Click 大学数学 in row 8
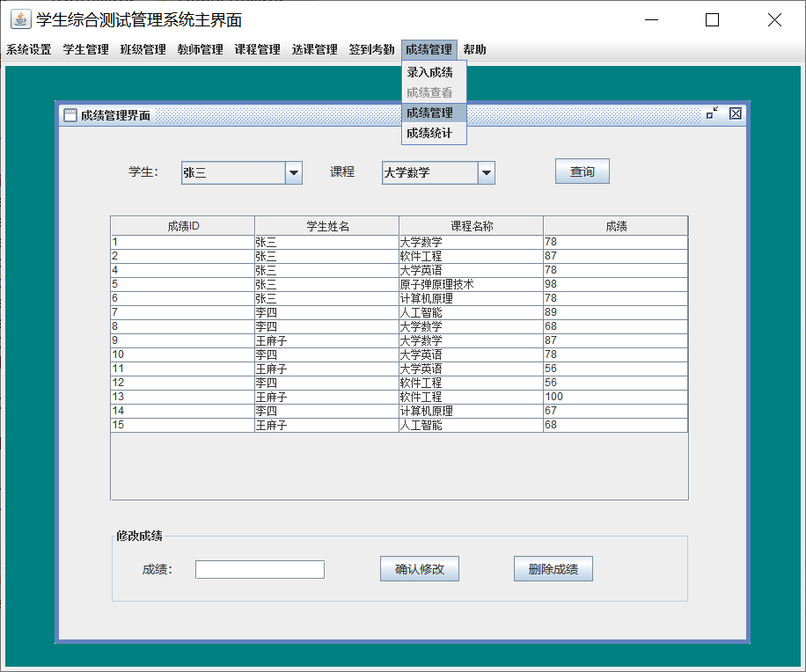Viewport: 806px width, 672px height. click(471, 326)
